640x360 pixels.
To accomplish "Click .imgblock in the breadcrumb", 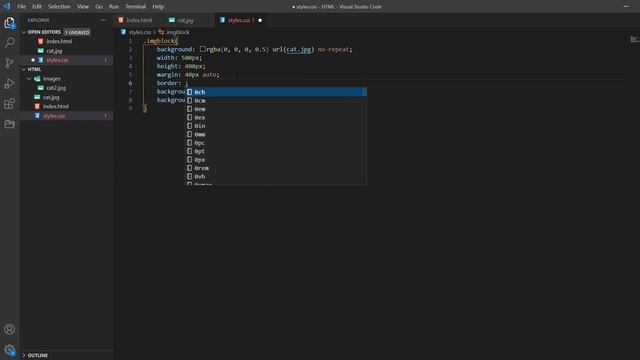I will 178,32.
